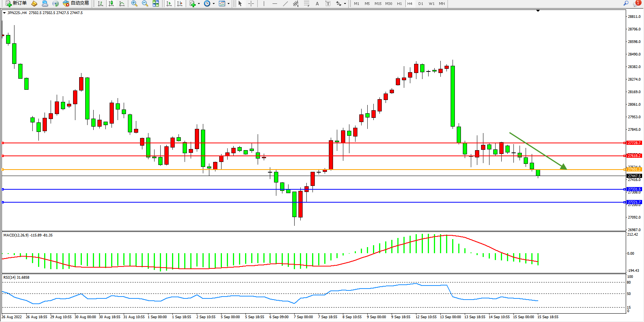Pick the Fibonacci retracement tool

[x=307, y=3]
